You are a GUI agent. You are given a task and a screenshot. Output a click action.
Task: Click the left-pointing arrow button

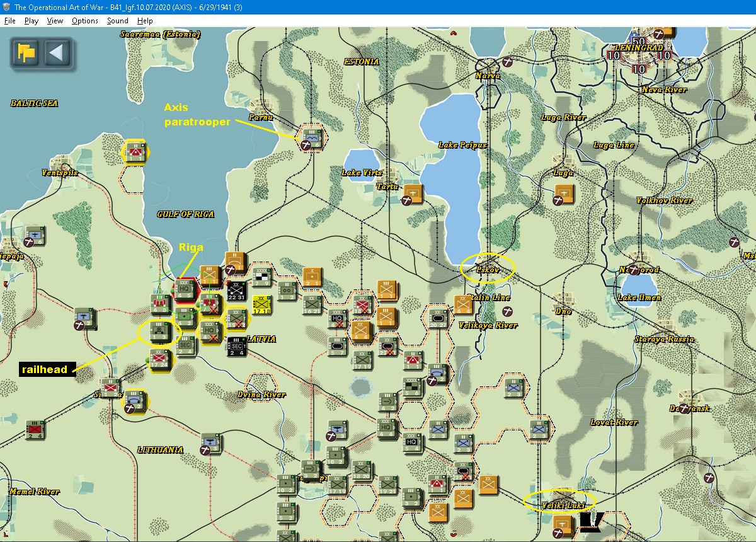[57, 52]
